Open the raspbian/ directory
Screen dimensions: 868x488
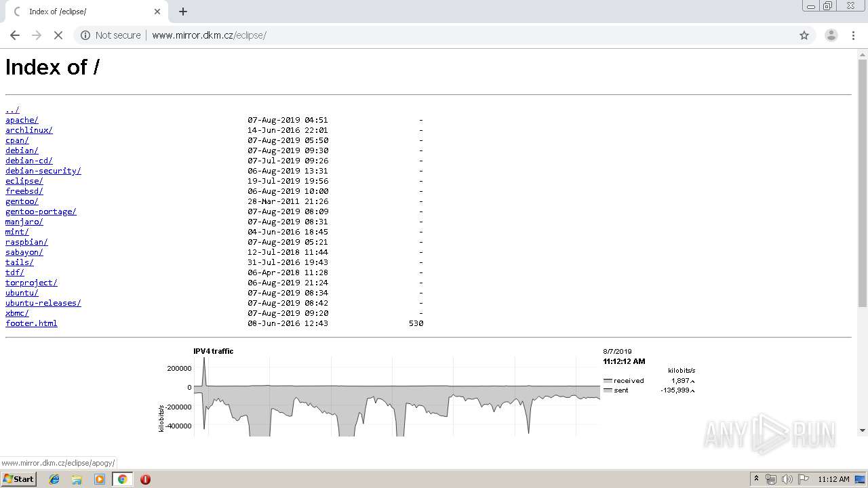[x=26, y=242]
